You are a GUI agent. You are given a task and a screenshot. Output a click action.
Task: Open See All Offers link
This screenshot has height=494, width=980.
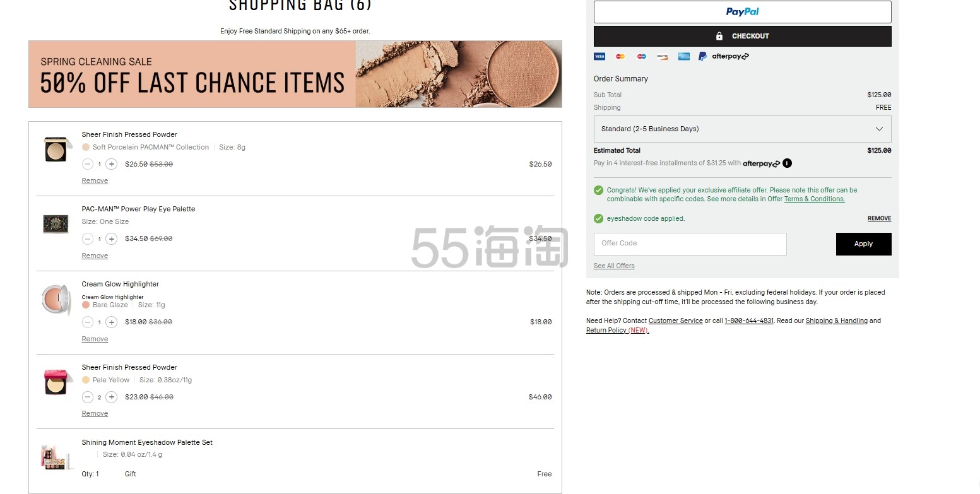(x=614, y=266)
